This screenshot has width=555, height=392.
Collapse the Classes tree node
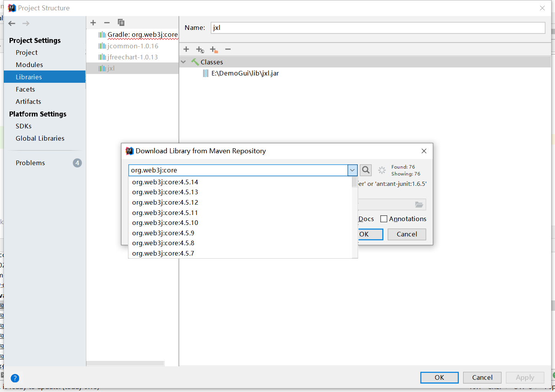(x=183, y=62)
